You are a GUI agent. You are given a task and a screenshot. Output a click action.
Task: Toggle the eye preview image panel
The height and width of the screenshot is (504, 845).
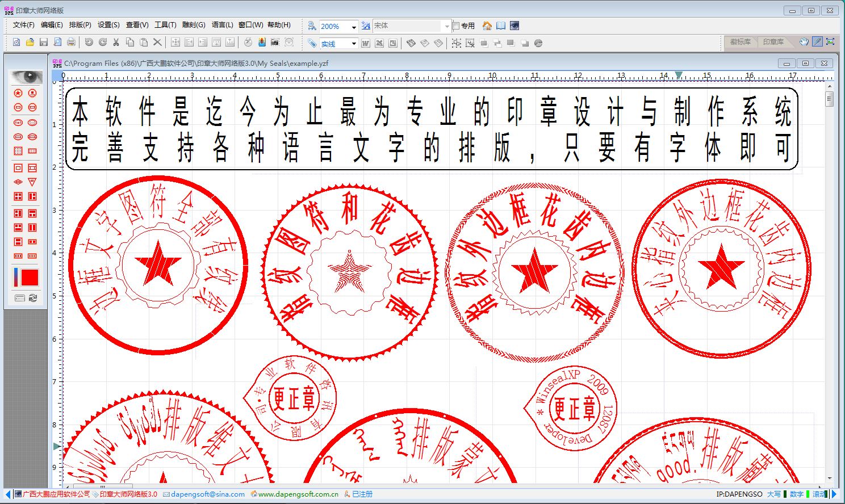point(26,77)
